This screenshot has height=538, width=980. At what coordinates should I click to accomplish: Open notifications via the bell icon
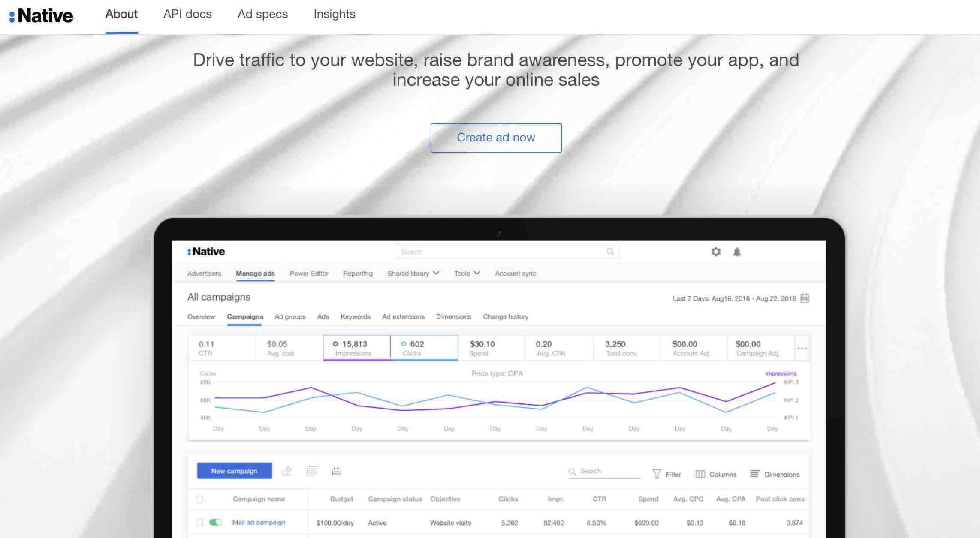pos(738,252)
